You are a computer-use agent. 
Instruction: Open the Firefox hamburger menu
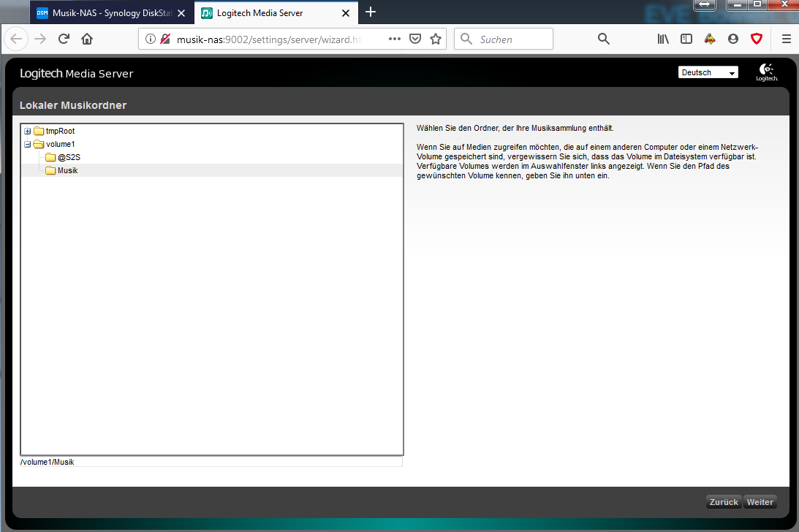pyautogui.click(x=787, y=39)
